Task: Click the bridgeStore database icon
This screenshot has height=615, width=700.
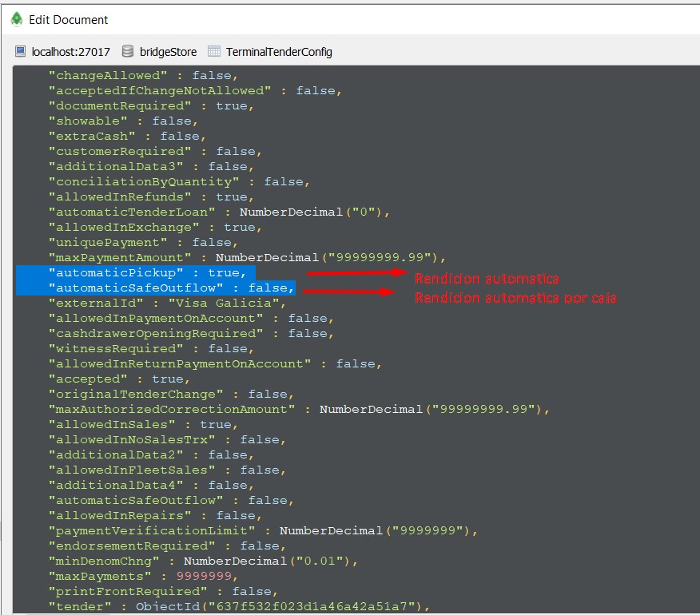Action: pos(127,52)
